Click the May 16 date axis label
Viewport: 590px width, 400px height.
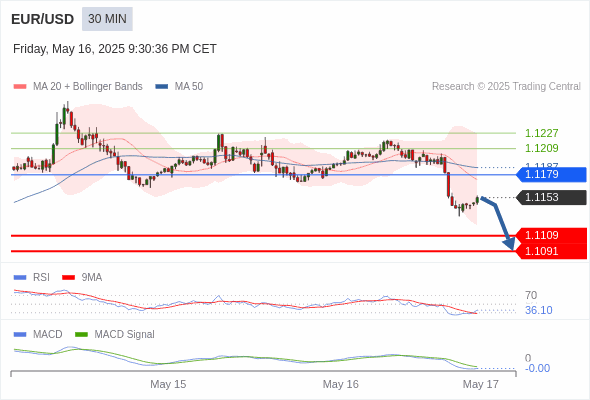(x=341, y=384)
